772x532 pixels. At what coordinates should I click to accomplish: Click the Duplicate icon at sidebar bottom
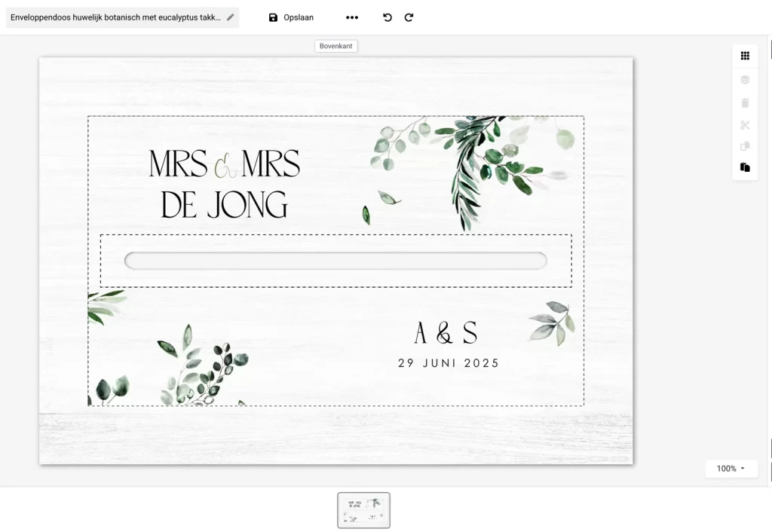click(x=744, y=169)
